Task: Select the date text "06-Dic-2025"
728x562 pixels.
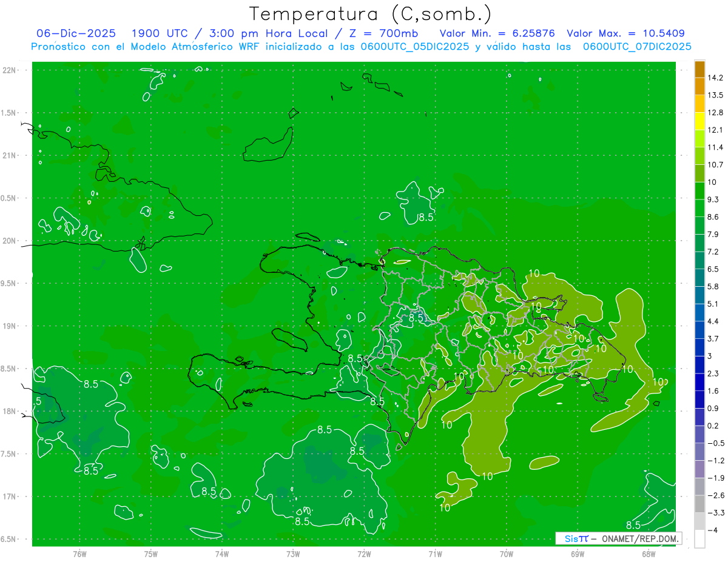Action: (76, 33)
